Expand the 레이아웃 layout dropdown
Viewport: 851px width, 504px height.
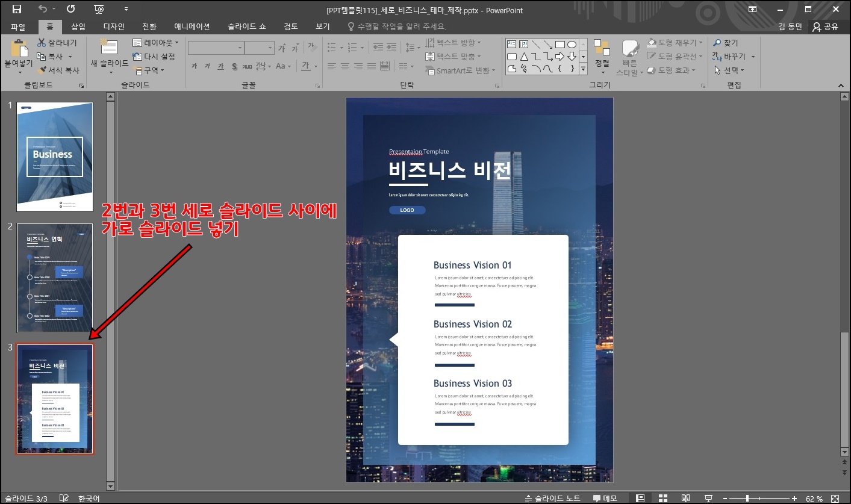tap(155, 43)
